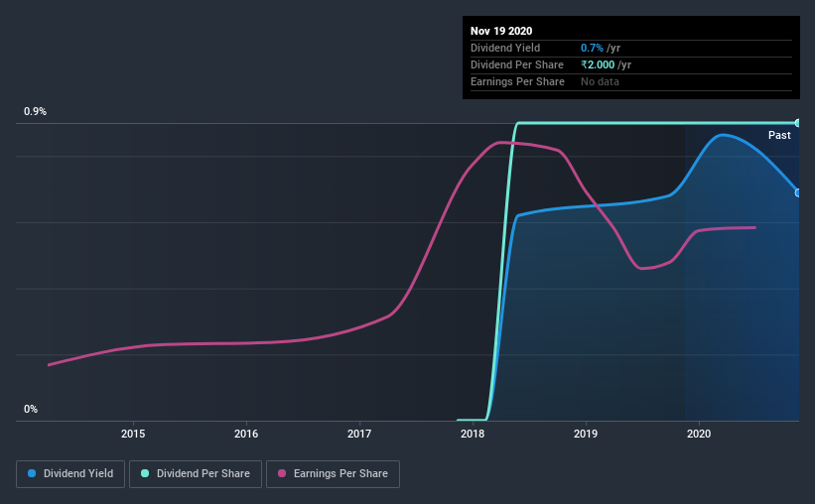Select the 2016 x-axis label
This screenshot has width=815, height=504.
tap(246, 434)
